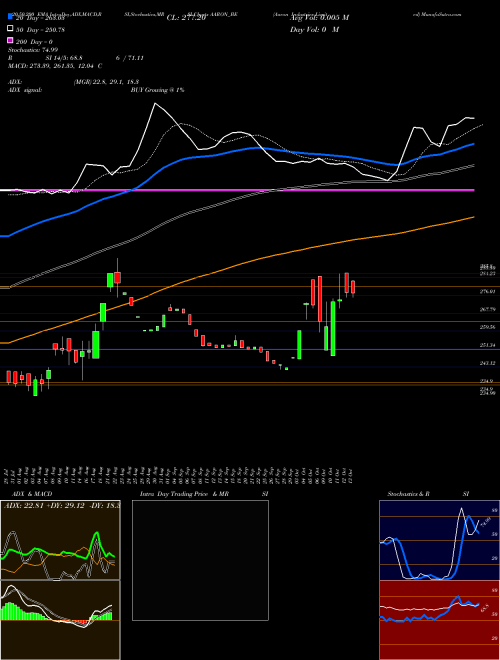Click the 276.93 price axis label
500x660 pixels.
[488, 291]
